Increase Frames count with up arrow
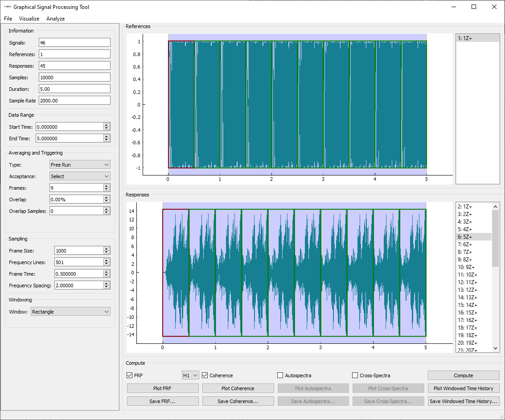Viewport: 505px width, 420px height. 106,186
